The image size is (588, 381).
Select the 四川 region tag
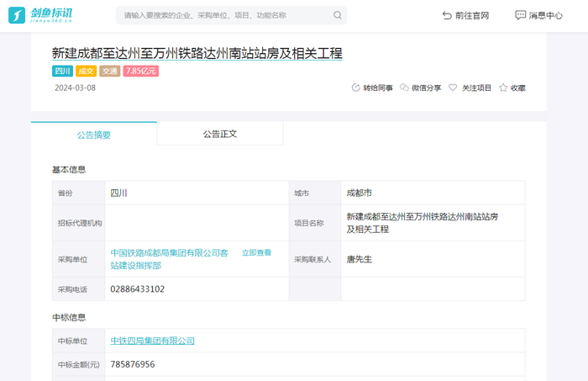coord(62,71)
